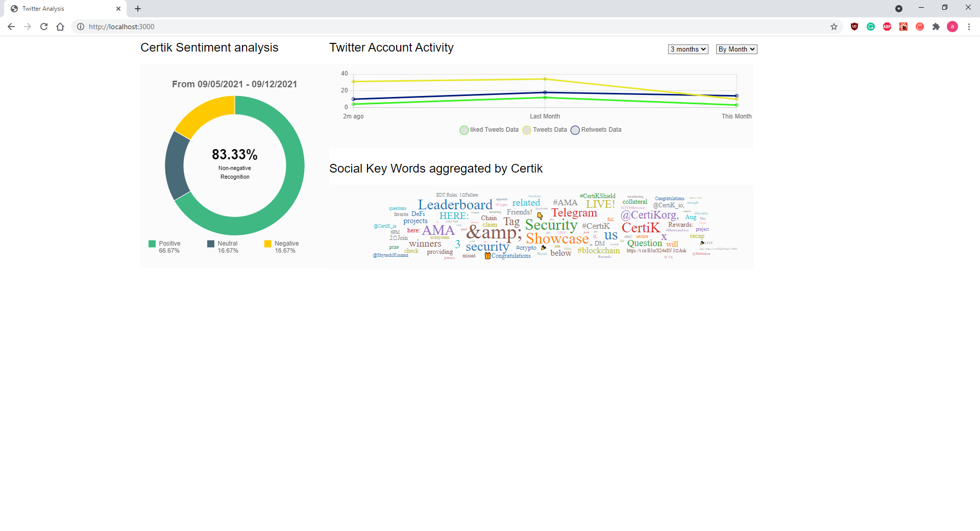View site information icon in address bar
Viewport: 980px width, 531px height.
(x=81, y=27)
